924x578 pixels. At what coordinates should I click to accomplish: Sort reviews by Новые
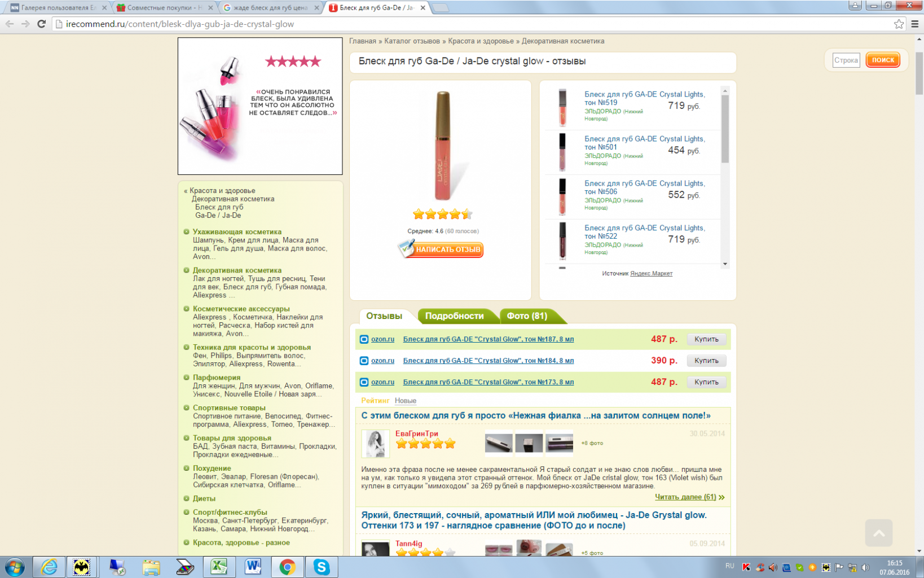406,401
